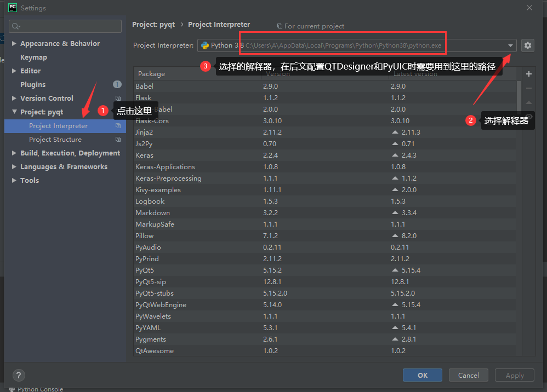Image resolution: width=547 pixels, height=392 pixels.
Task: Click version 5.15.2.0 of PyQt5-stubs
Action: [x=275, y=293]
